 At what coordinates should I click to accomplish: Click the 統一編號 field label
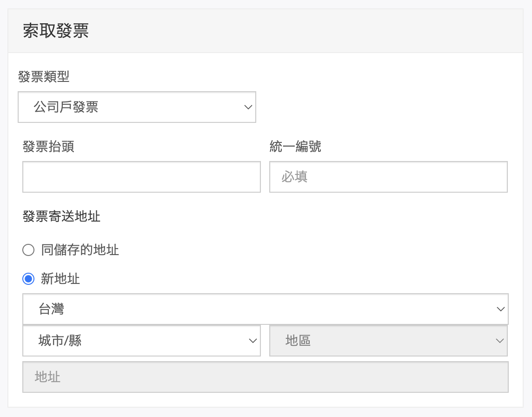295,147
